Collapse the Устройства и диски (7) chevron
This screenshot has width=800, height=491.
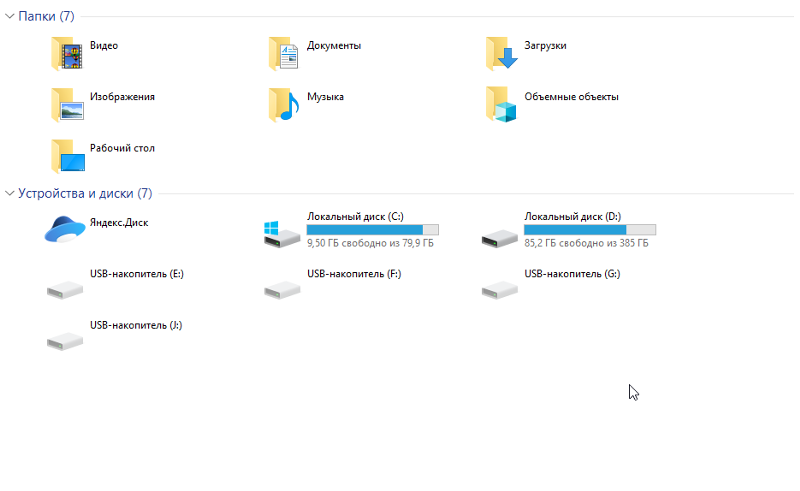[x=9, y=193]
